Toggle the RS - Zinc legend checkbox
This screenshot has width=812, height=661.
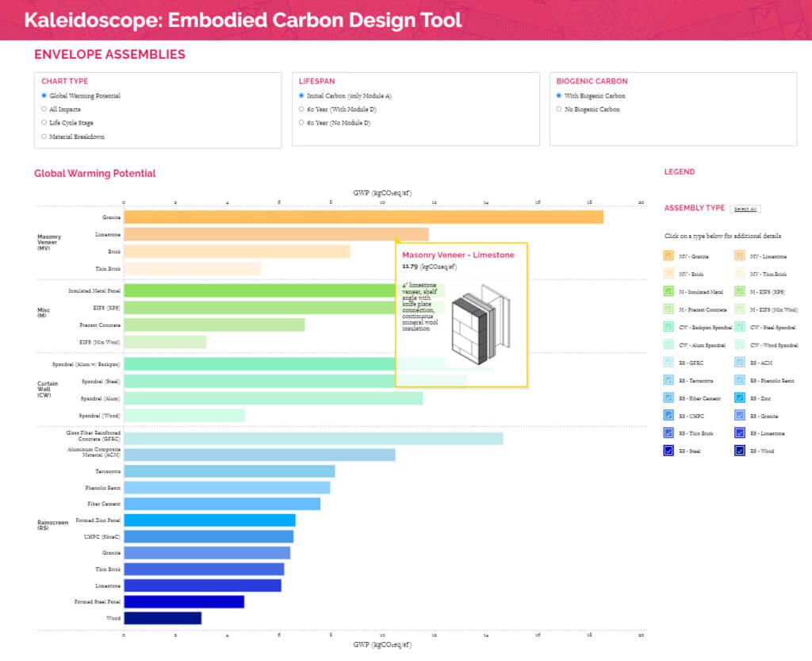739,398
